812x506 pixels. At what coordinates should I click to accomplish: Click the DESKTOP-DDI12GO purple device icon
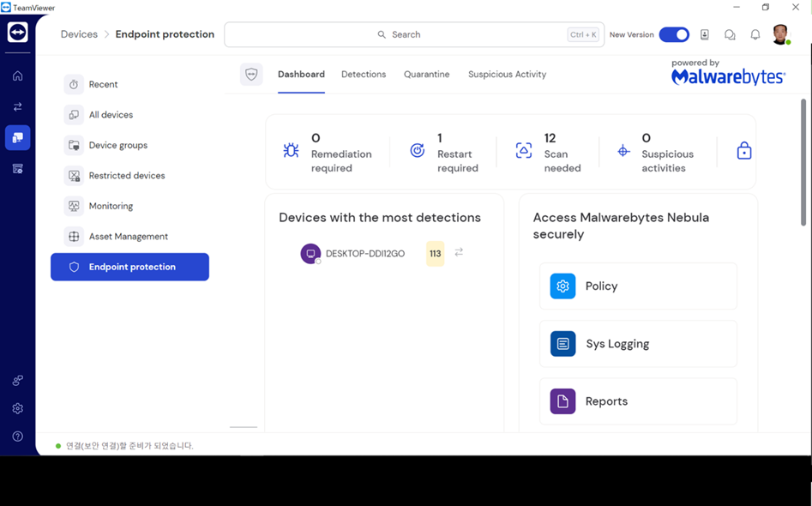click(310, 254)
